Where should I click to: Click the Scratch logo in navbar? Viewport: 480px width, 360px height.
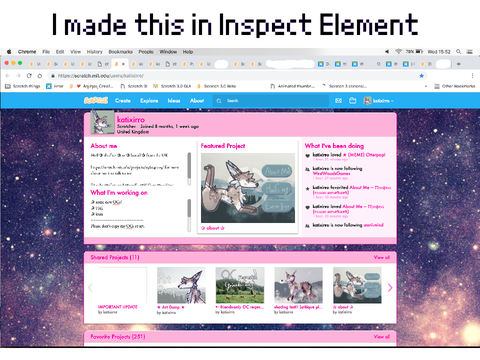click(x=96, y=100)
